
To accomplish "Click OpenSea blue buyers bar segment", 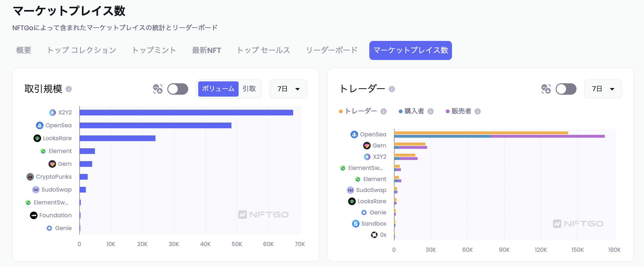I will [x=442, y=136].
